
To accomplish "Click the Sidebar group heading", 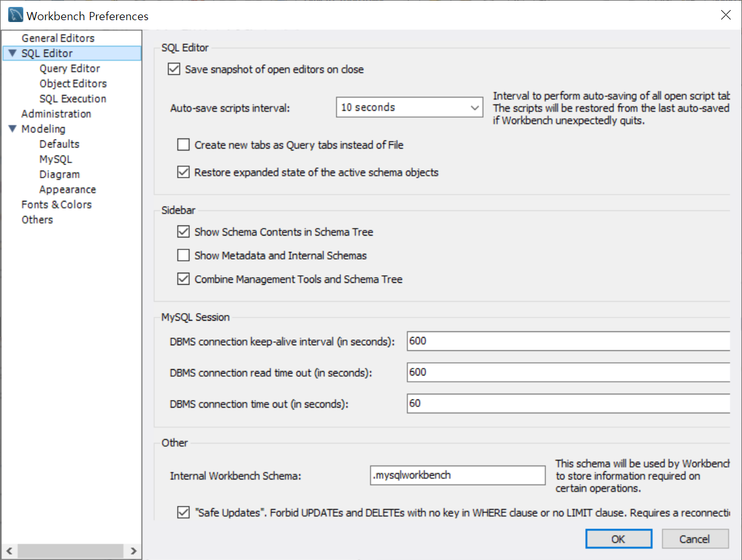I will 178,210.
